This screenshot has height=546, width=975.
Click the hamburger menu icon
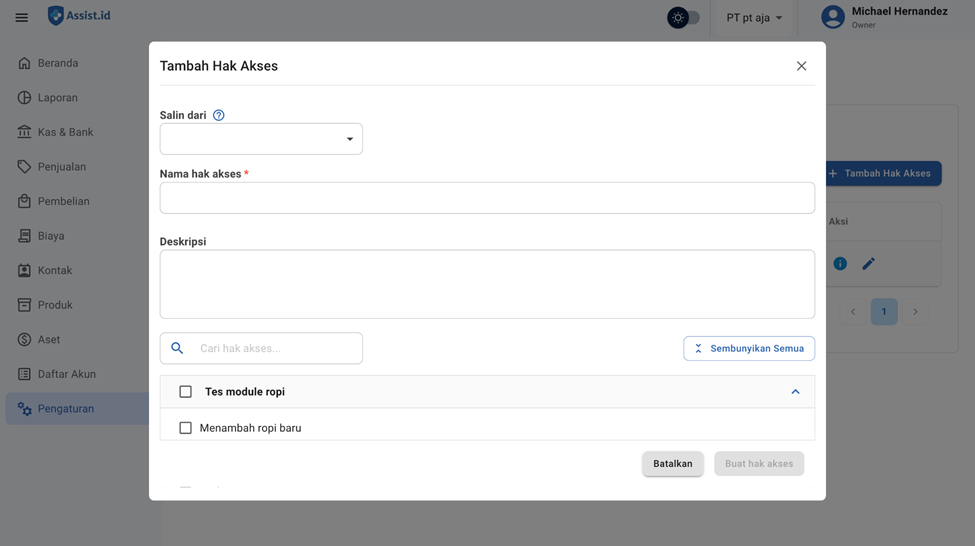point(21,17)
